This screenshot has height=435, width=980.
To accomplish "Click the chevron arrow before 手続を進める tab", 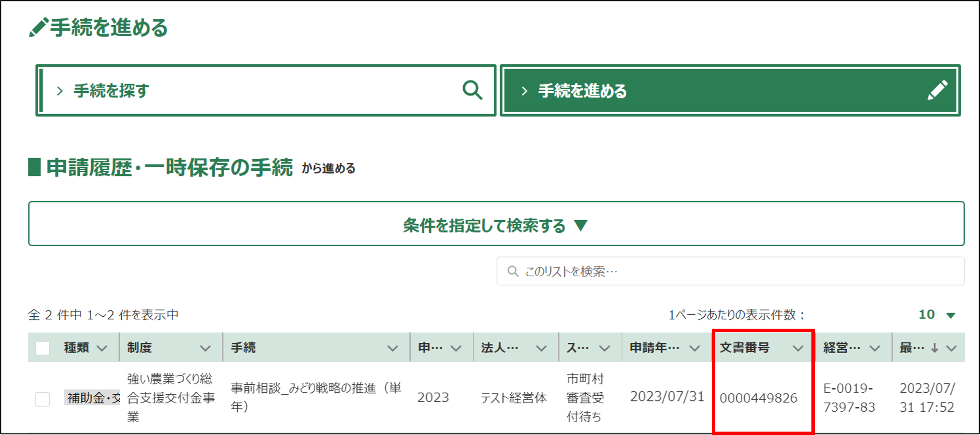I will pyautogui.click(x=524, y=91).
